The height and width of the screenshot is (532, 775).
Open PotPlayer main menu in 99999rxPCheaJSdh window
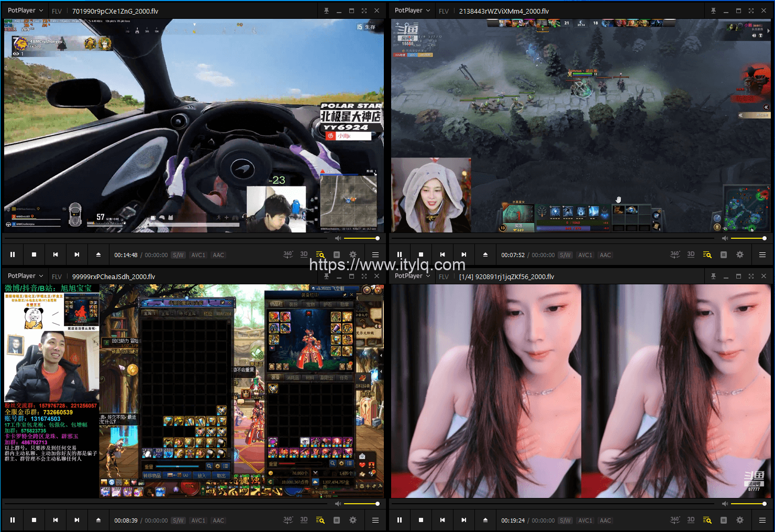(x=25, y=276)
